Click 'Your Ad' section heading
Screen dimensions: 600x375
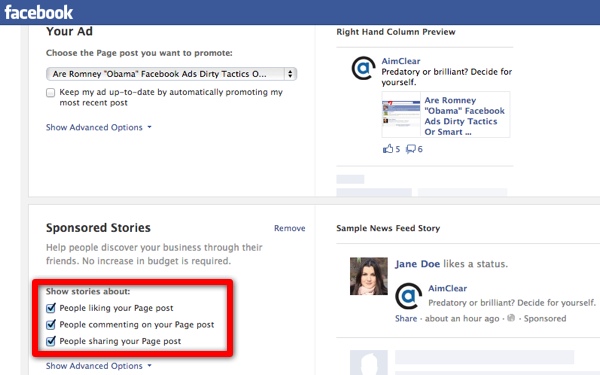69,31
